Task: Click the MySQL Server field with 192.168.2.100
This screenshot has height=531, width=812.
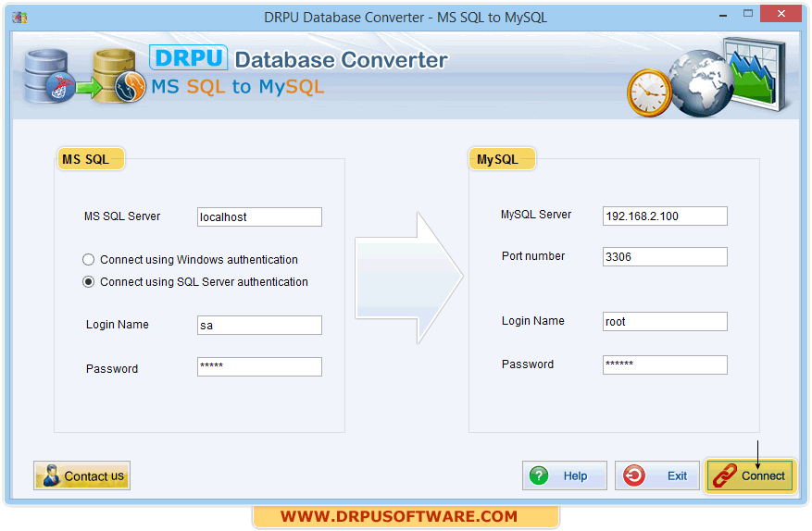Action: [665, 216]
